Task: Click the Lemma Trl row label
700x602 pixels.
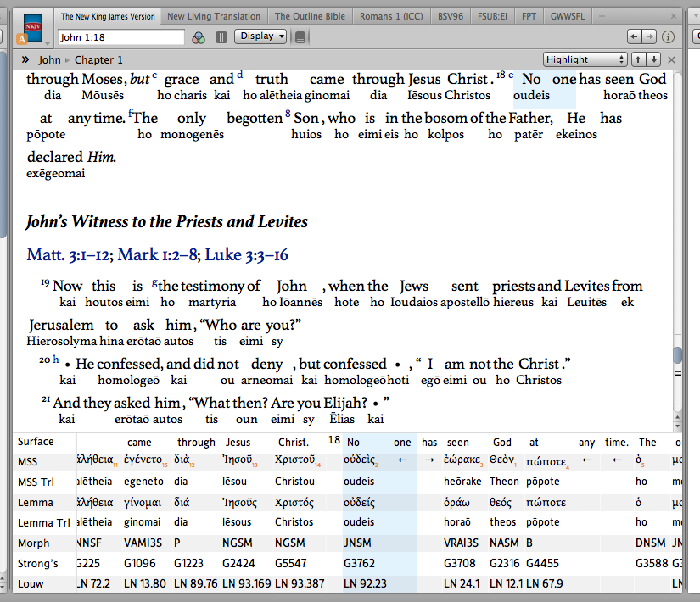Action: pos(44,522)
